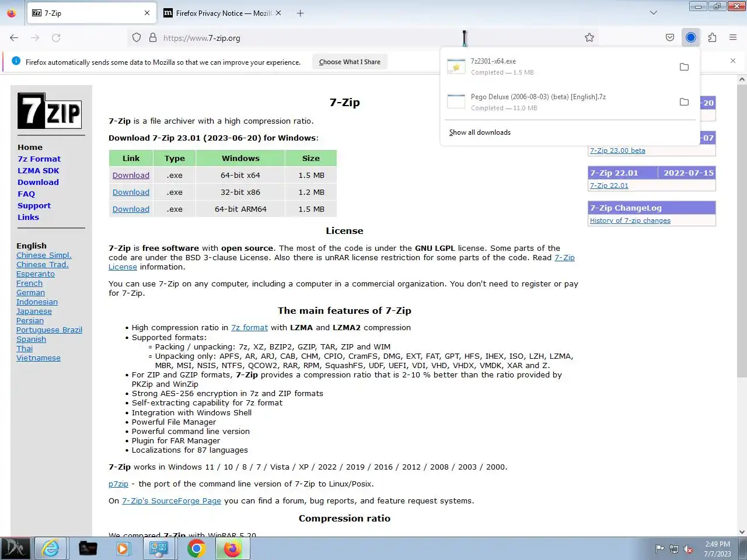Switch to Japanese language
Screen dimensions: 747x560
tap(34, 311)
